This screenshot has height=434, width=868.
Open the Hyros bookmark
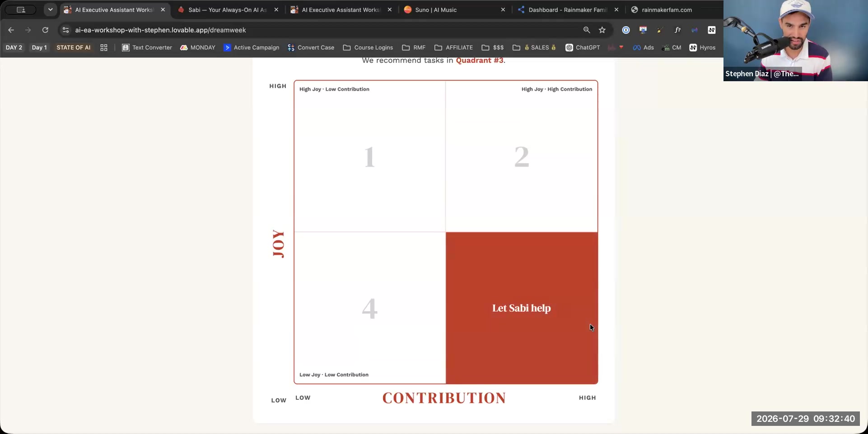(703, 48)
